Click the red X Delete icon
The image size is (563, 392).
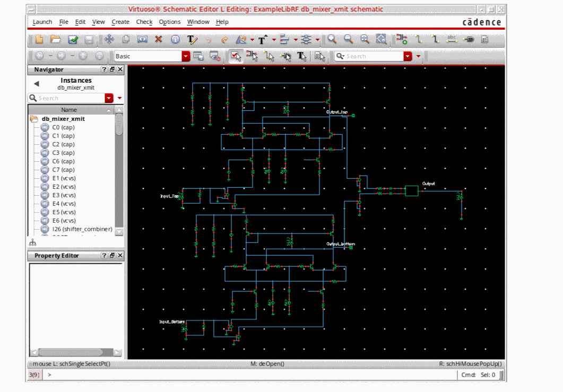pos(158,39)
